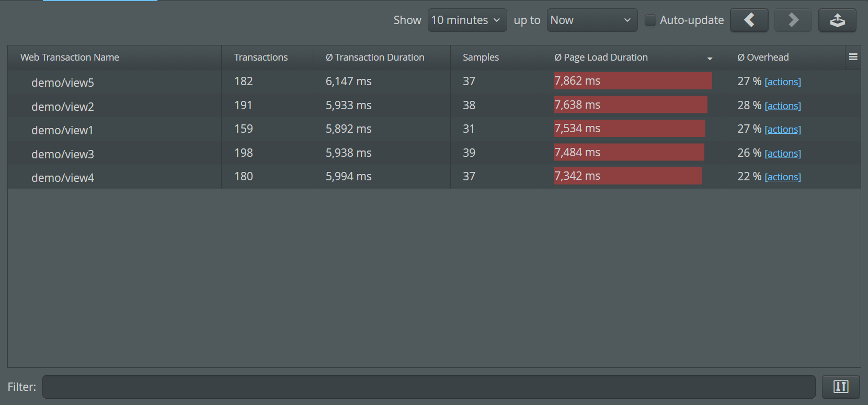
Task: Expand the Now end-time dropdown
Action: 592,20
